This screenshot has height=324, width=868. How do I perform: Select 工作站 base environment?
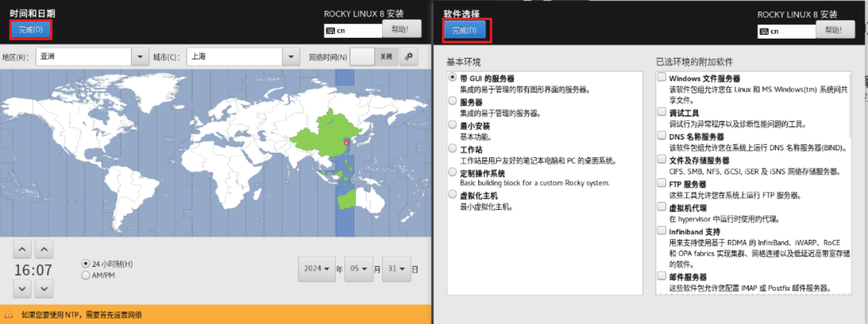point(453,148)
